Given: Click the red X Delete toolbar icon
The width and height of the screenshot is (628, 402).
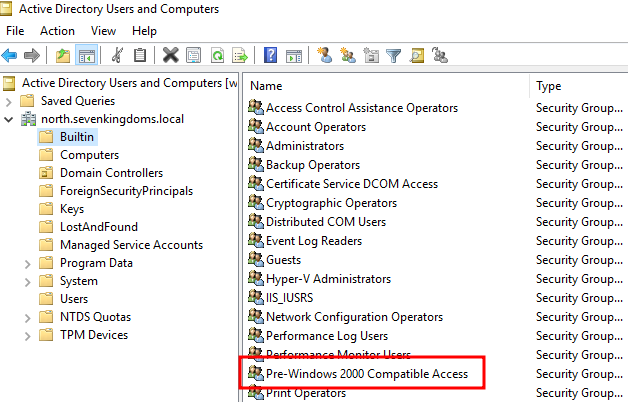Looking at the screenshot, I should point(170,56).
